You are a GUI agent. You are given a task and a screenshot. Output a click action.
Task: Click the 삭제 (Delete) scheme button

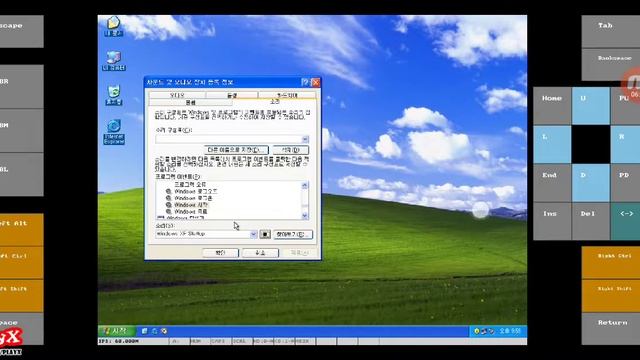(290, 150)
